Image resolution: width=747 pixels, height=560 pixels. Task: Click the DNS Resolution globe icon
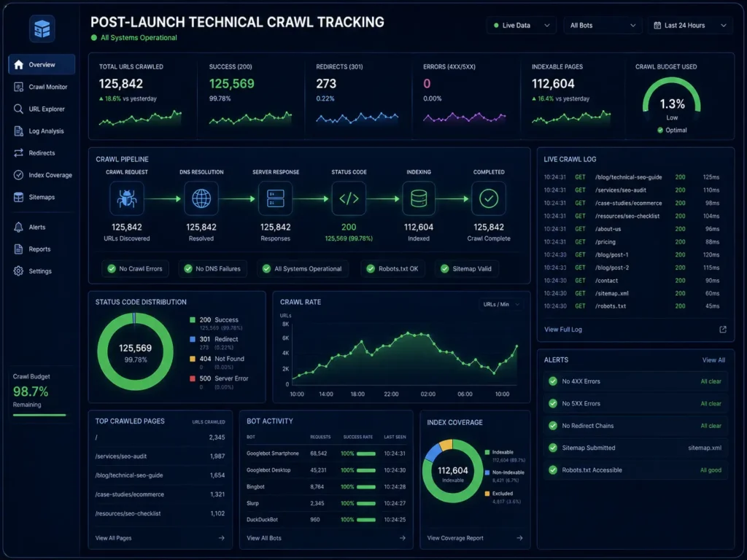click(201, 198)
